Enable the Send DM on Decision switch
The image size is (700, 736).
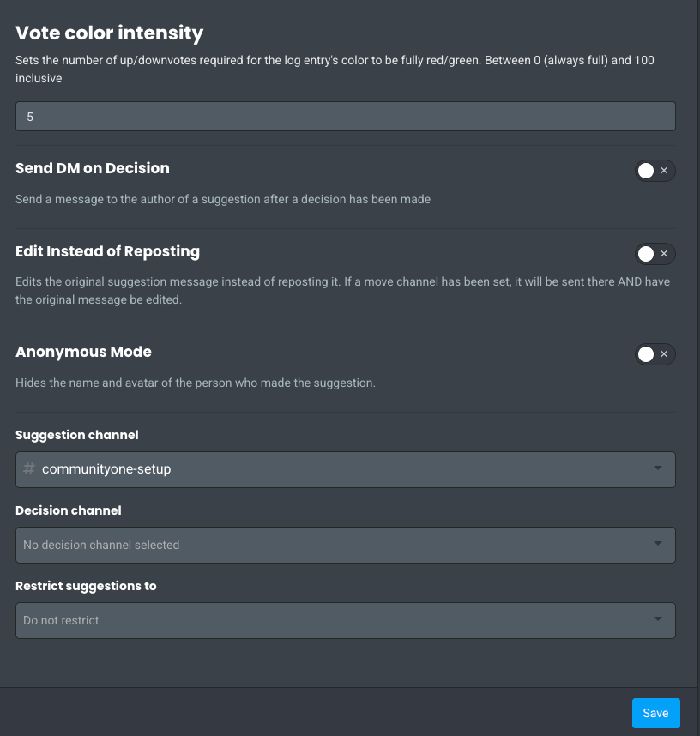pyautogui.click(x=655, y=171)
